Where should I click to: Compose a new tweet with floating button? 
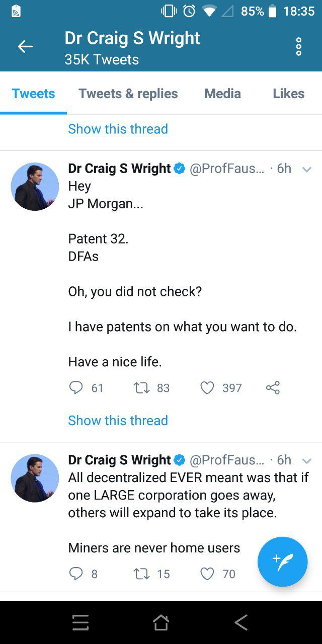coord(283,561)
